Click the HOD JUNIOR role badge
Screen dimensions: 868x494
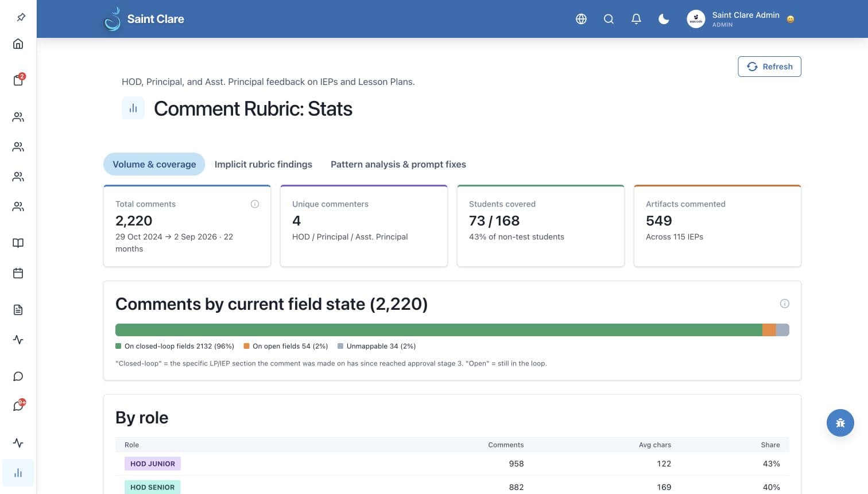tap(153, 464)
